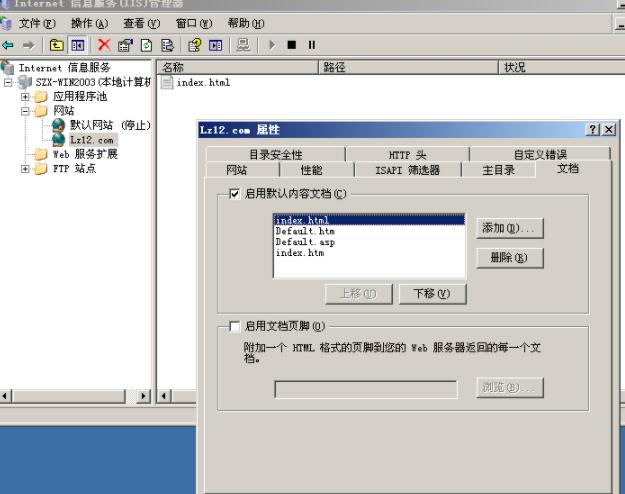Check the 启用文档页脚 checkbox
Viewport: 625px width, 494px height.
coord(234,327)
